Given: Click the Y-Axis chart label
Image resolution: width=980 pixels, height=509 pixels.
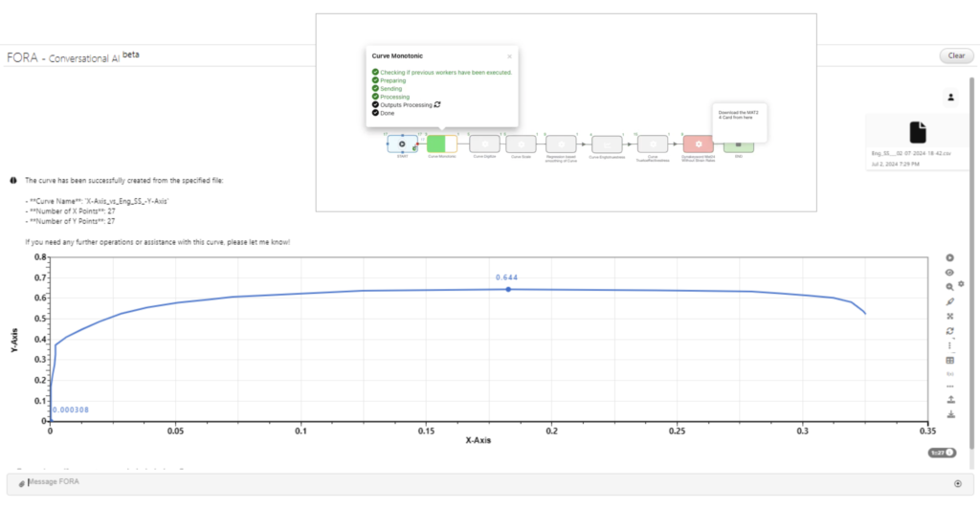Looking at the screenshot, I should click(14, 341).
